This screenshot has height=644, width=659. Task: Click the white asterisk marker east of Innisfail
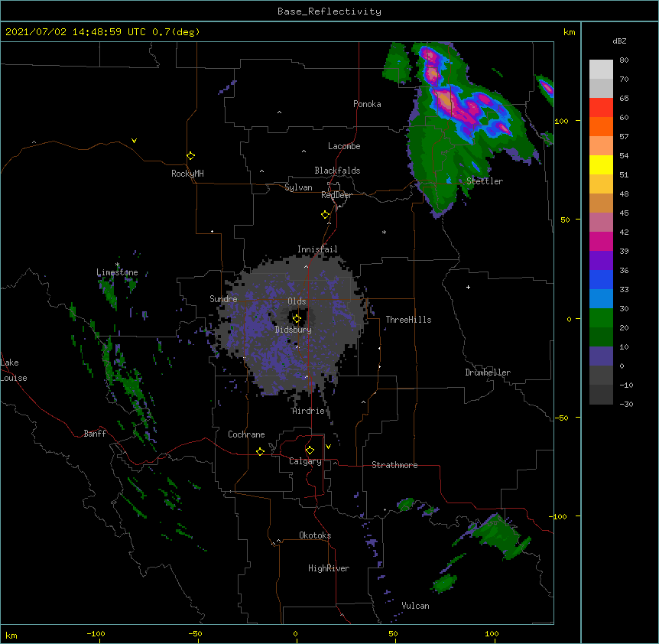[384, 232]
